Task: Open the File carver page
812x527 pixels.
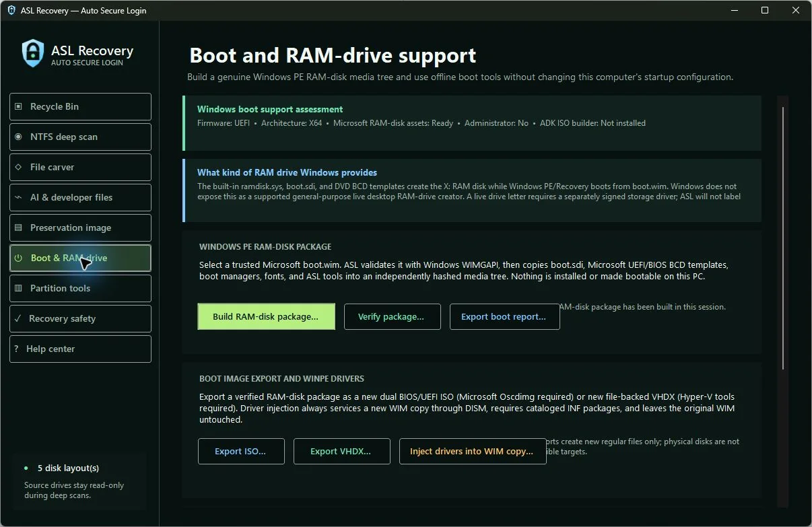Action: pos(80,167)
